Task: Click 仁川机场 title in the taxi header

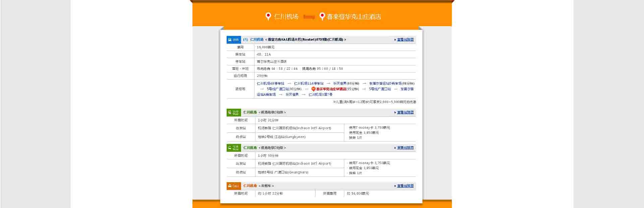Action: click(250, 186)
